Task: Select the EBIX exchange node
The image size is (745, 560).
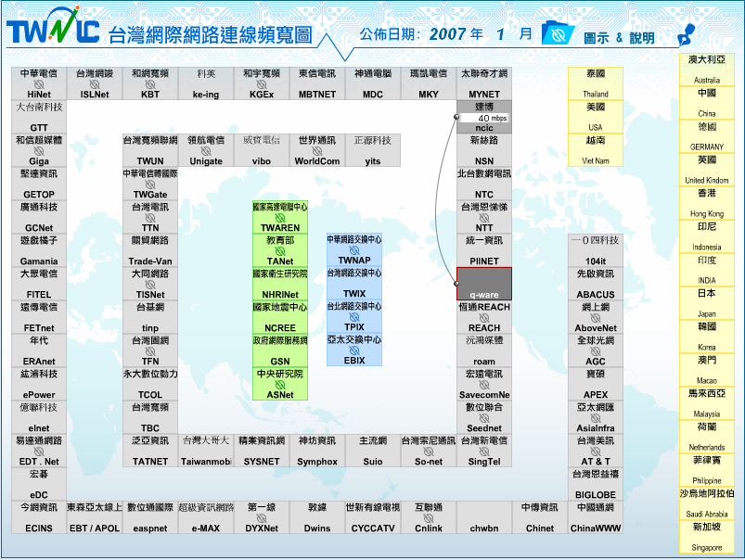Action: coord(354,350)
